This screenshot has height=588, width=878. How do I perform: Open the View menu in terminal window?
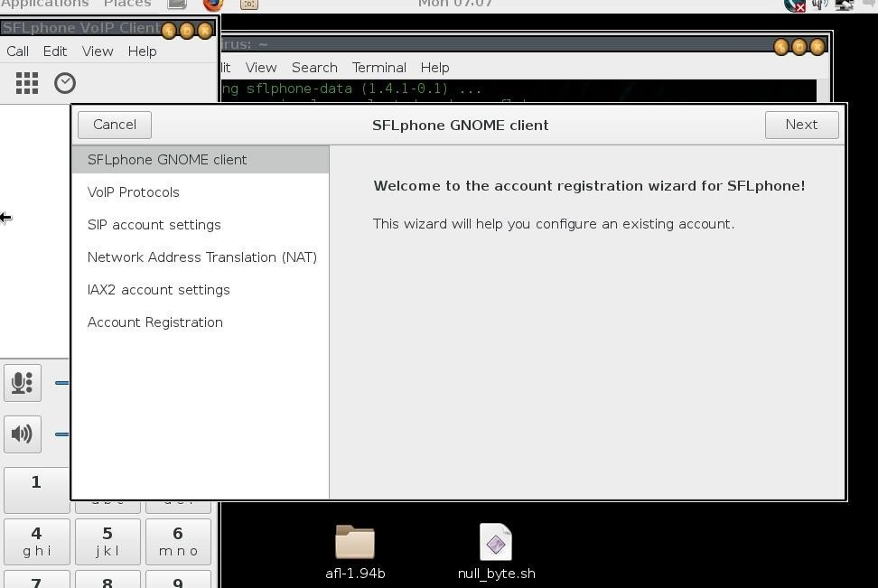click(x=261, y=68)
